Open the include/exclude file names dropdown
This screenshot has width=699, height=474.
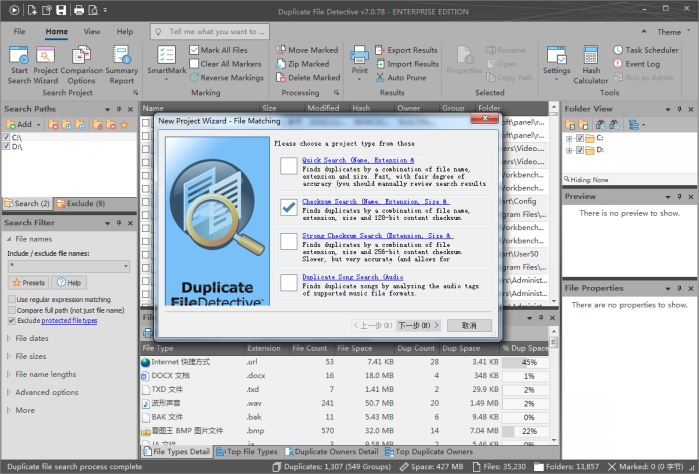tap(126, 266)
